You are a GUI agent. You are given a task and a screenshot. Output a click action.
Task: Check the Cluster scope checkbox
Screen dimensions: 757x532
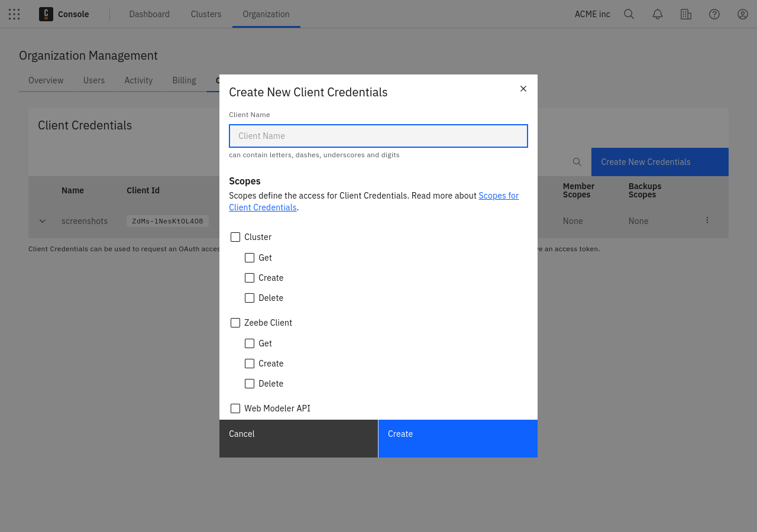(x=235, y=237)
